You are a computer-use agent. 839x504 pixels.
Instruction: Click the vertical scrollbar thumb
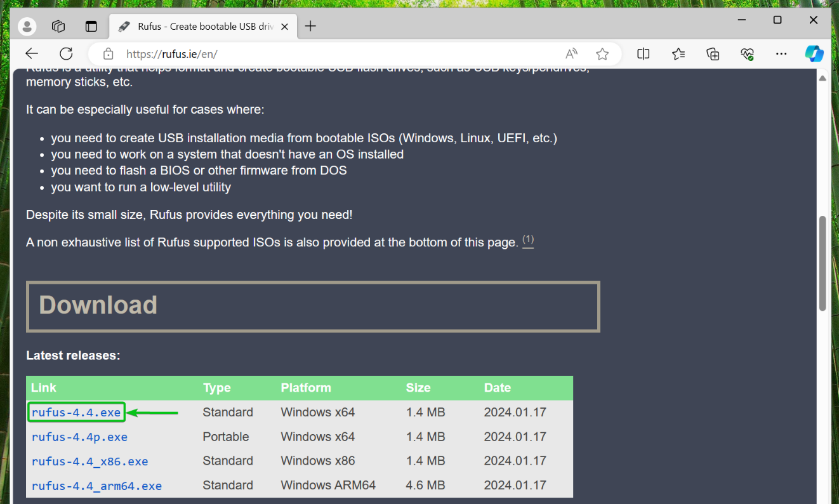point(822,263)
